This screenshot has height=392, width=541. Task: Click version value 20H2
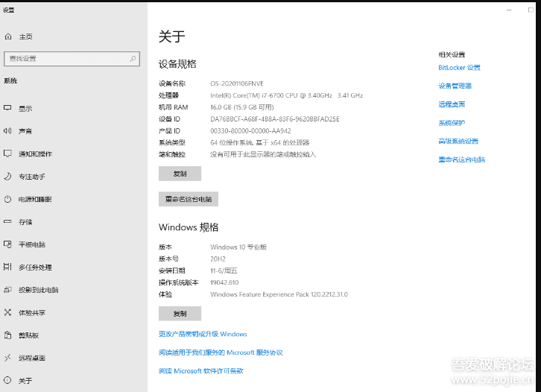tap(218, 259)
